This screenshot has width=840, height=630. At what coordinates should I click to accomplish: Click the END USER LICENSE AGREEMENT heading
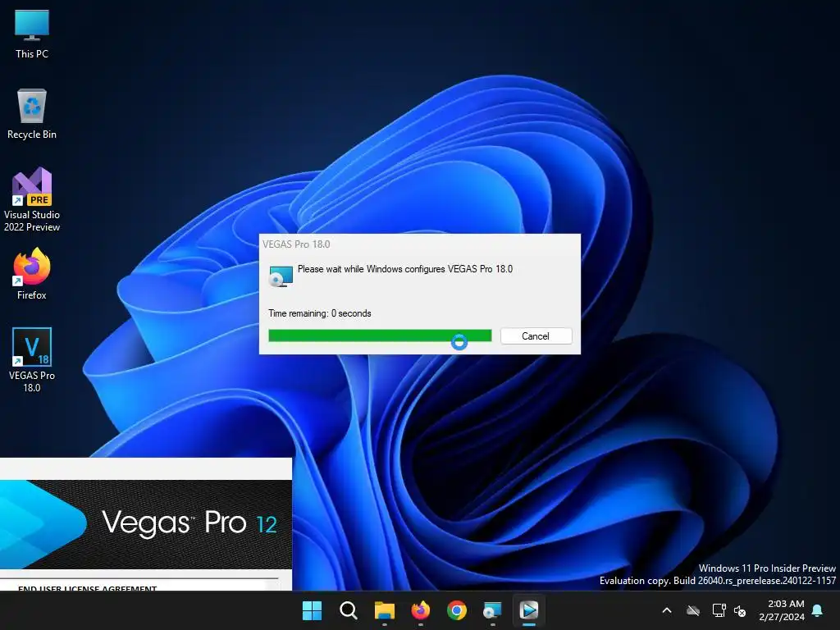coord(87,587)
